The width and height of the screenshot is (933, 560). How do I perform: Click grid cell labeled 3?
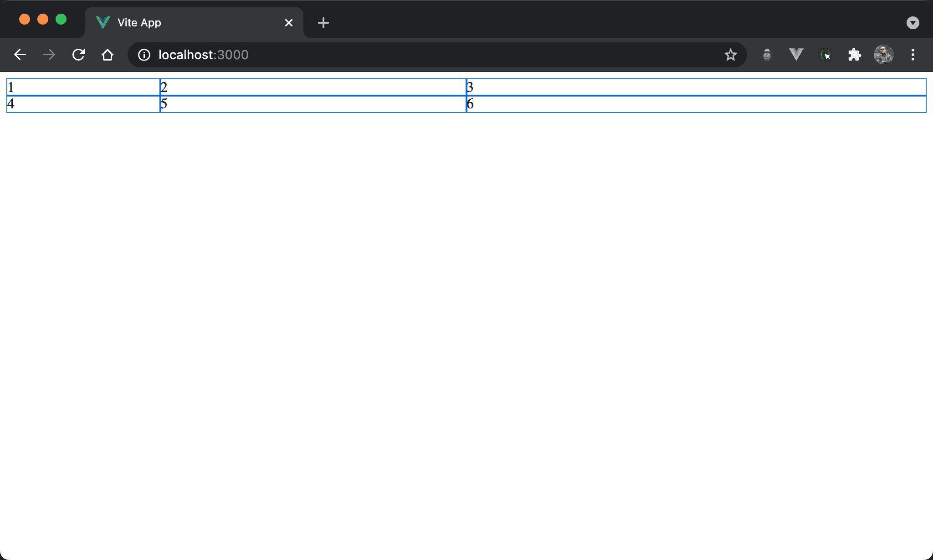(696, 87)
